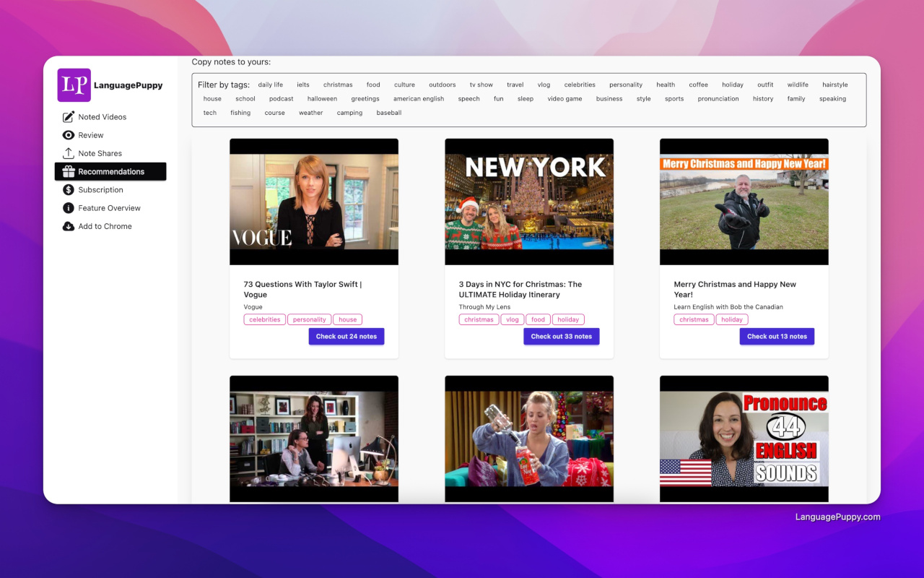The width and height of the screenshot is (924, 578).
Task: Pick the 'coffee' filter tag
Action: pyautogui.click(x=698, y=85)
